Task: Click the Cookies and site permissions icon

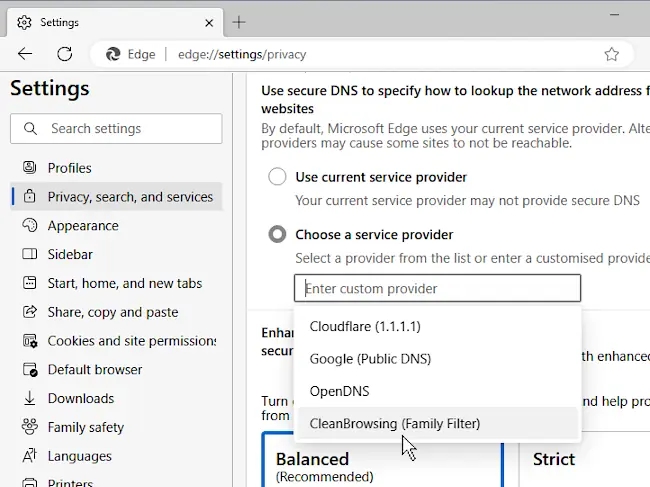Action: tap(30, 341)
